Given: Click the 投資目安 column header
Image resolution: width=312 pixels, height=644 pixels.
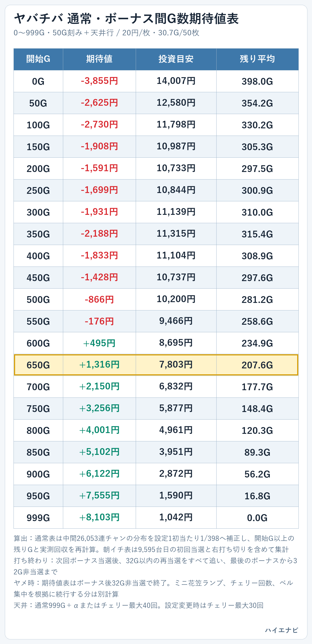Looking at the screenshot, I should 176,59.
